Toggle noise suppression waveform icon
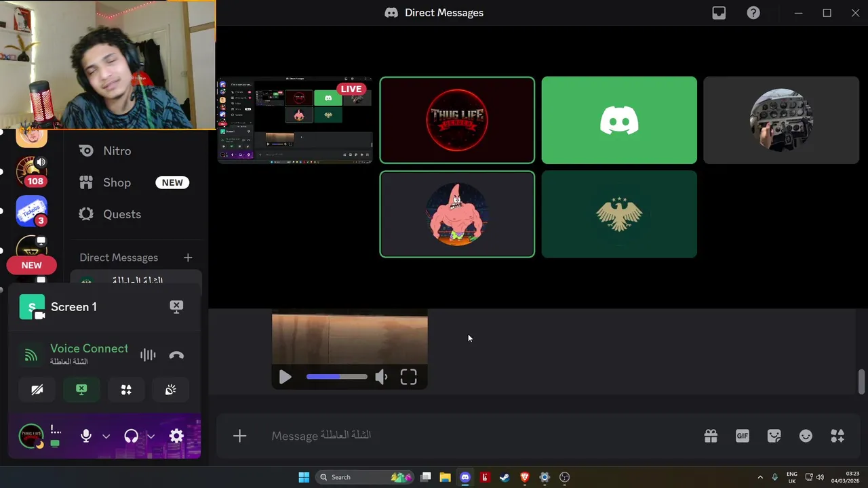 pos(148,354)
